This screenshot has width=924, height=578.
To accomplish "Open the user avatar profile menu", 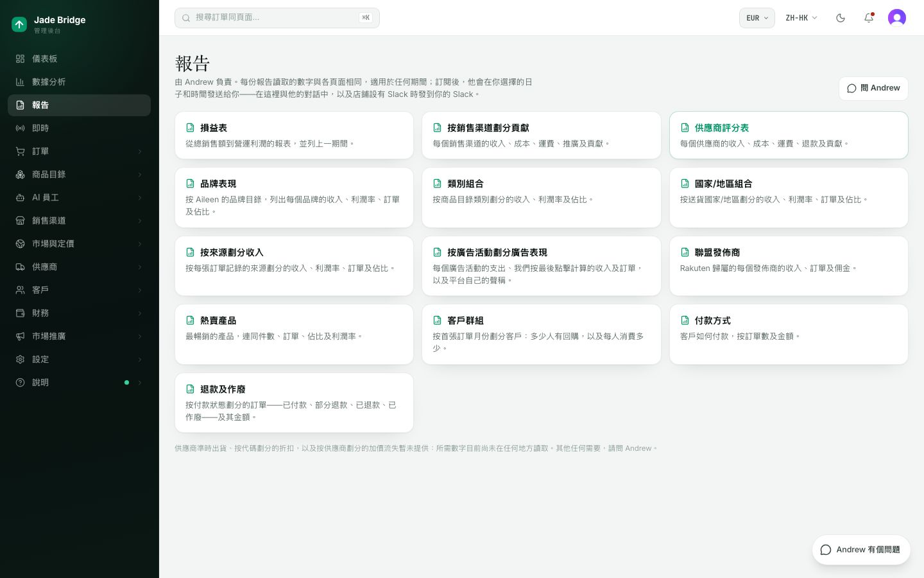I will coord(897,18).
